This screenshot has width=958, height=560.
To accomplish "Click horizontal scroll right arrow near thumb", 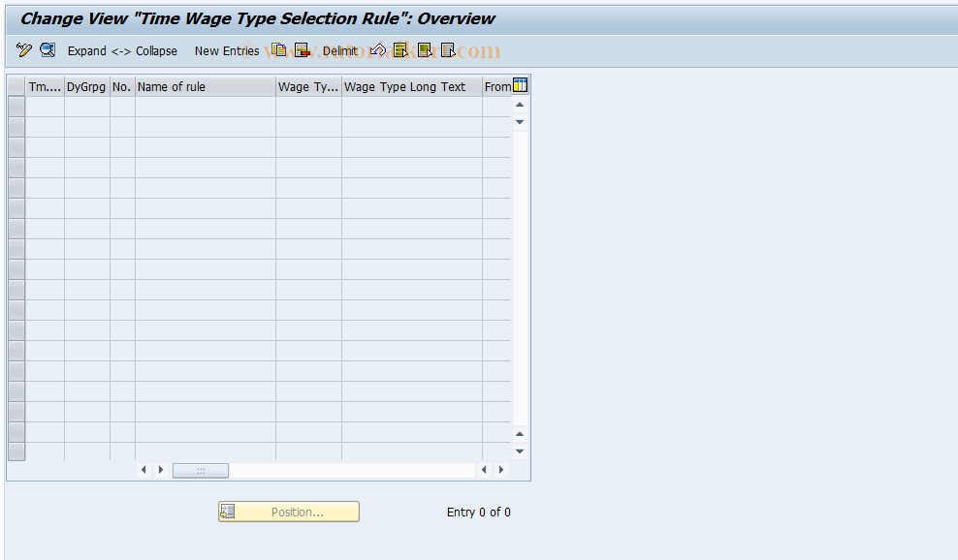I will click(x=161, y=470).
